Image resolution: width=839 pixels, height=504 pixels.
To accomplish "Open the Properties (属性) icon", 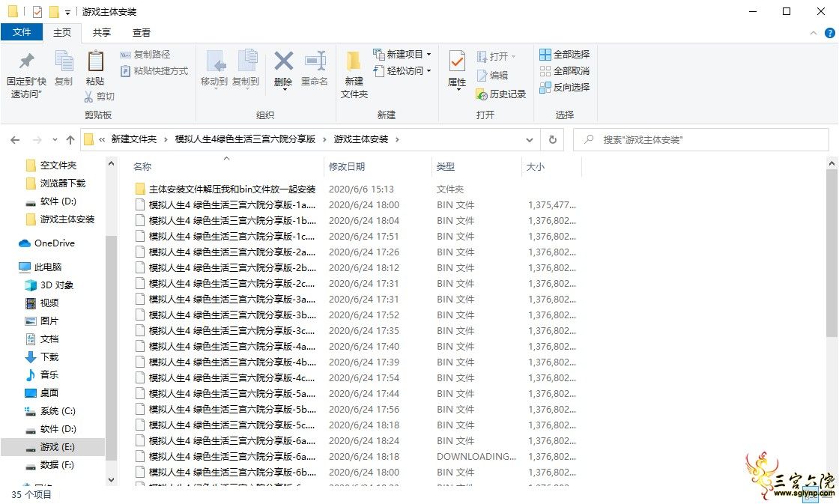I will (x=457, y=61).
